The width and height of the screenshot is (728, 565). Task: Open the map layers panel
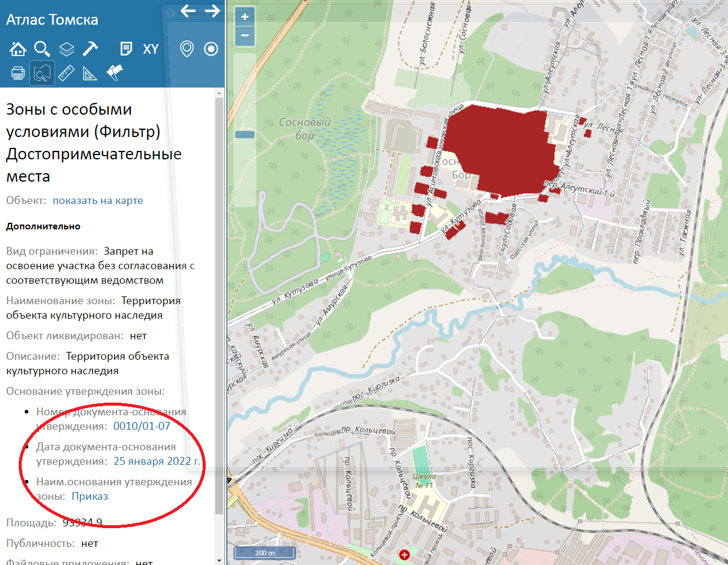coord(66,49)
